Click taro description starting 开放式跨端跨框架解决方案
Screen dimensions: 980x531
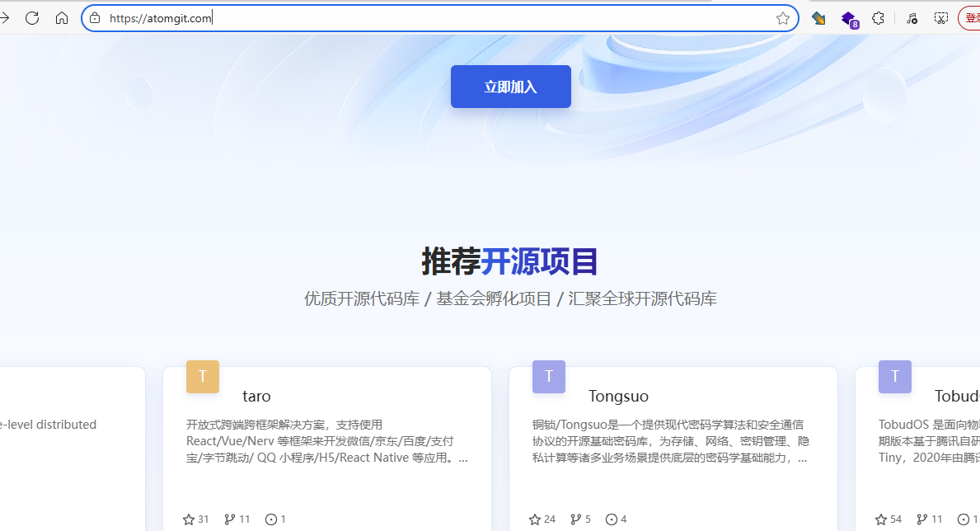coord(327,441)
